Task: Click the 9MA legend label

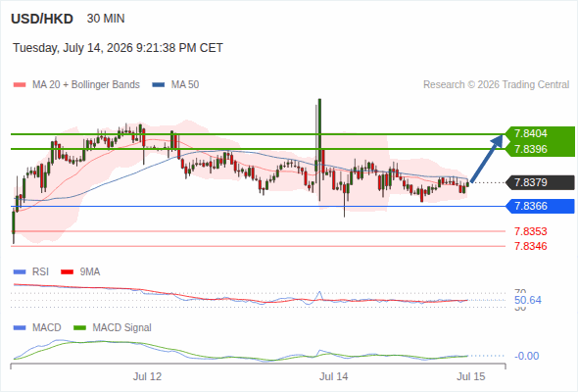Action: pos(90,271)
